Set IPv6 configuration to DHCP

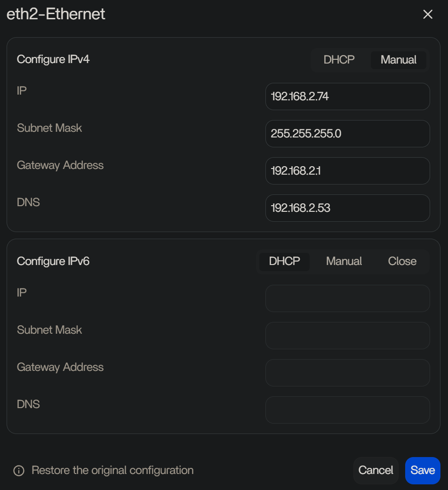click(x=284, y=261)
